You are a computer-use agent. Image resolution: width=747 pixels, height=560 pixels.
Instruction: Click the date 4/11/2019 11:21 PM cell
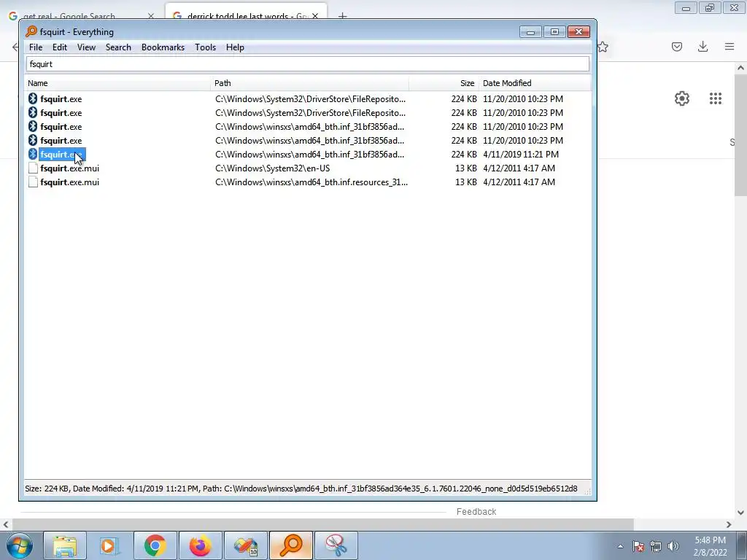[x=521, y=155]
